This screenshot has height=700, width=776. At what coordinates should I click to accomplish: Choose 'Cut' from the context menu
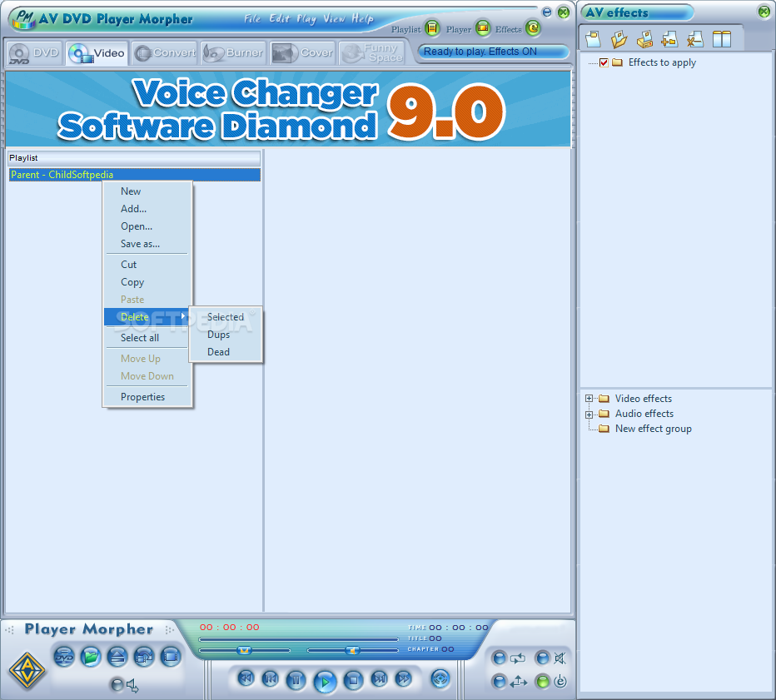click(x=147, y=265)
